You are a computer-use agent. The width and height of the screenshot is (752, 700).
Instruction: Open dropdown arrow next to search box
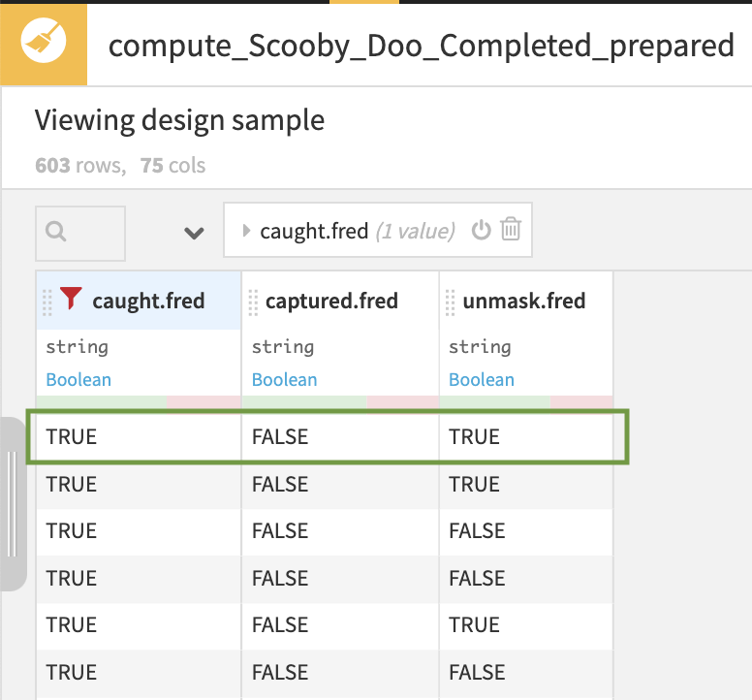tap(194, 233)
